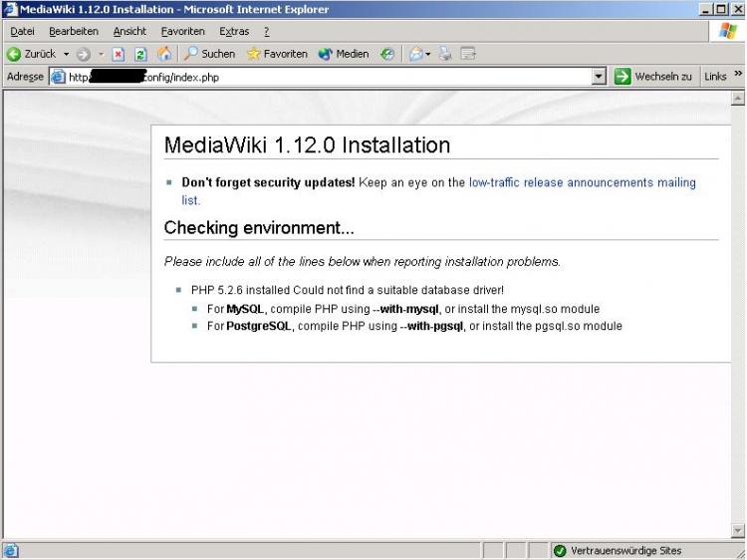747x560 pixels.
Task: Click the Print icon
Action: [445, 54]
